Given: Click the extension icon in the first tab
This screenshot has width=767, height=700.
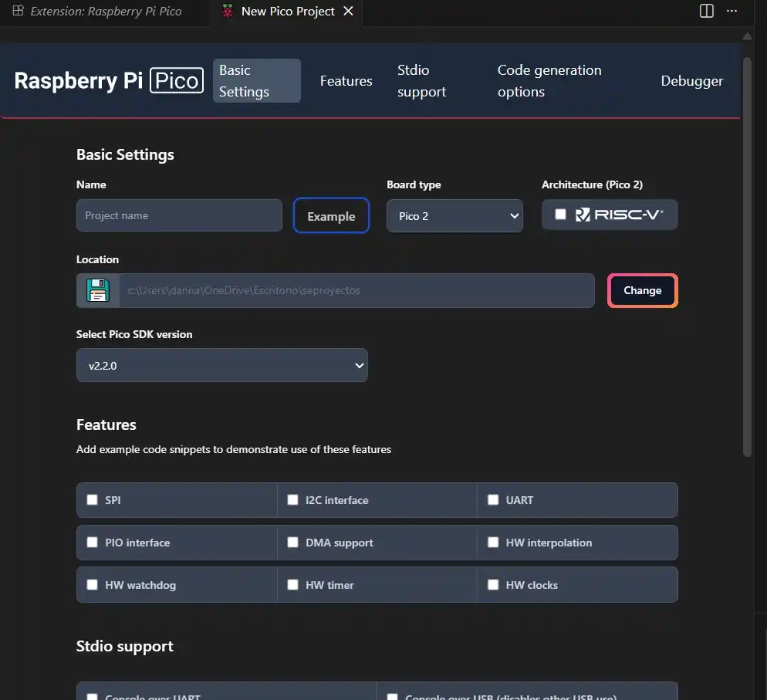Looking at the screenshot, I should (19, 12).
